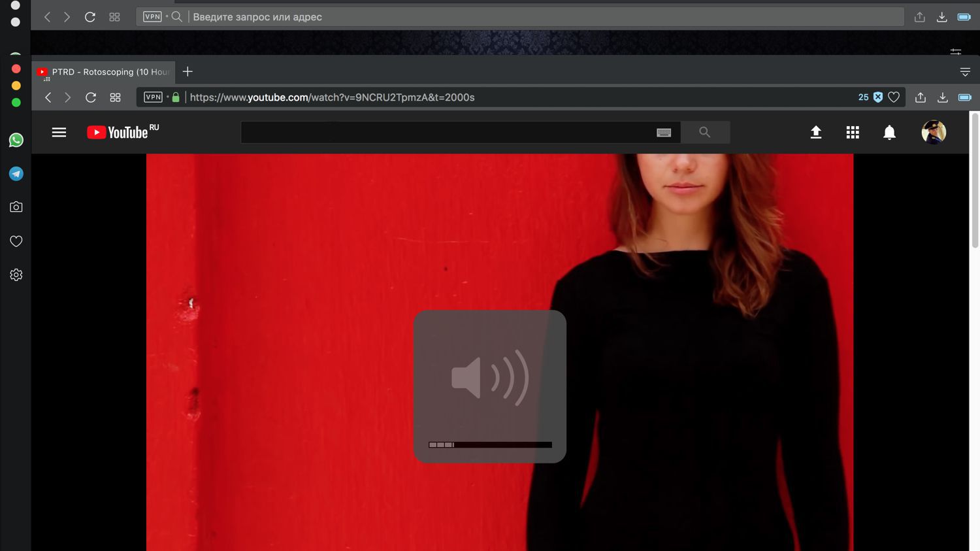This screenshot has height=551, width=980.
Task: Go to the YouTube home logo
Action: (x=123, y=132)
